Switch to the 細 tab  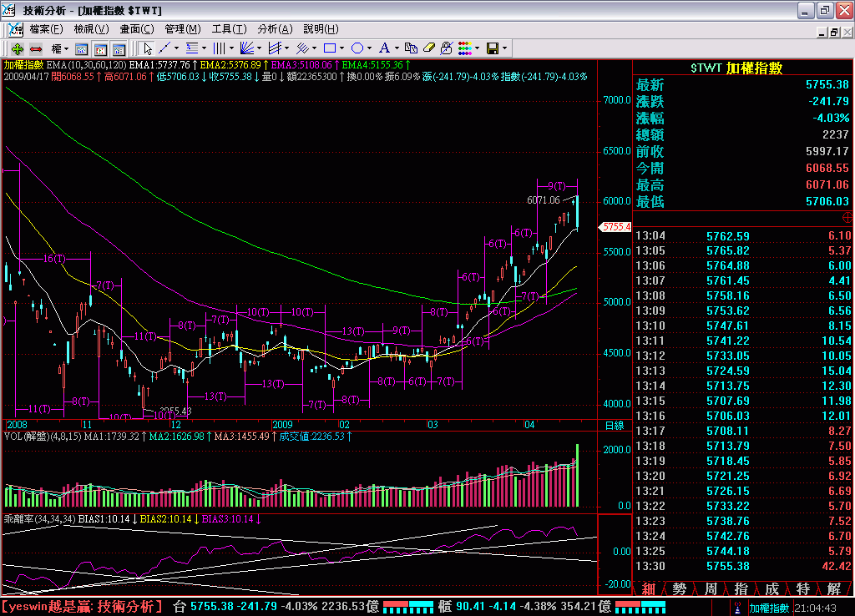coord(648,588)
